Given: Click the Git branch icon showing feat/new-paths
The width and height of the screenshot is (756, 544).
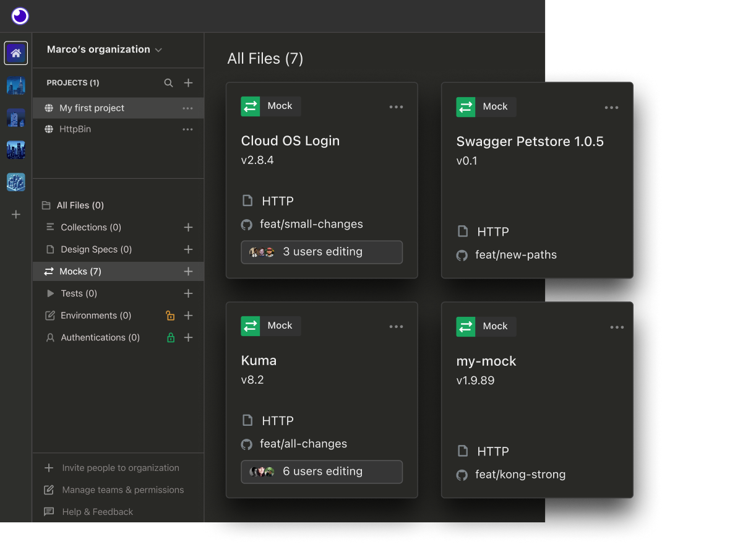Looking at the screenshot, I should [462, 254].
